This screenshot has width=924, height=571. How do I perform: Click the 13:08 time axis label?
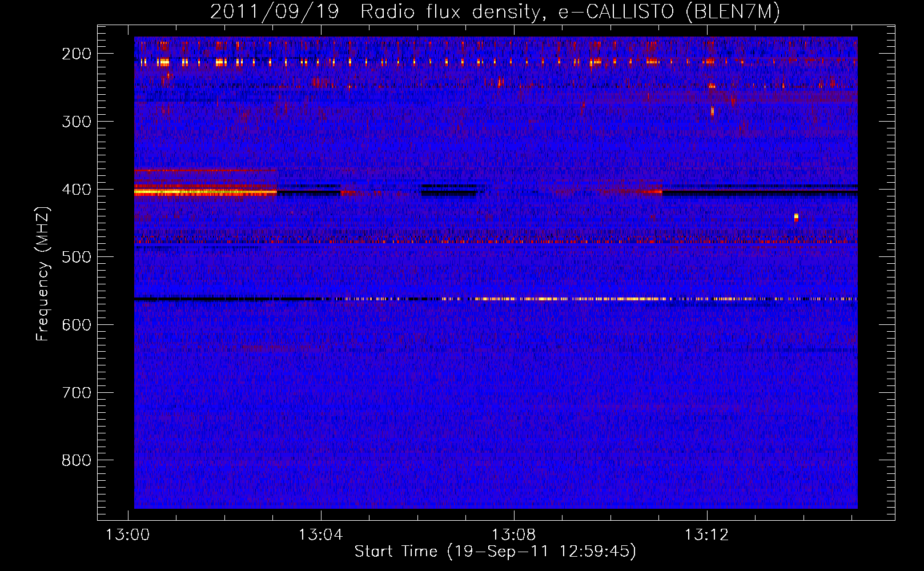514,534
